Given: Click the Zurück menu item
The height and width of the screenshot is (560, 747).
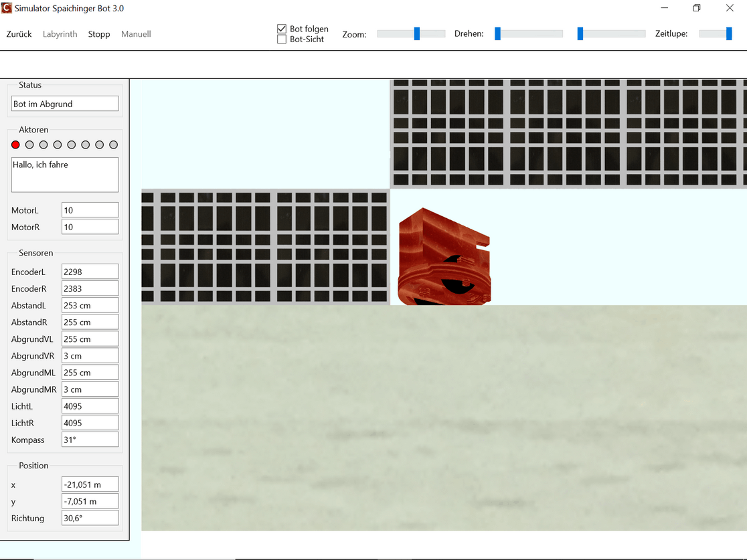Looking at the screenshot, I should pyautogui.click(x=19, y=34).
